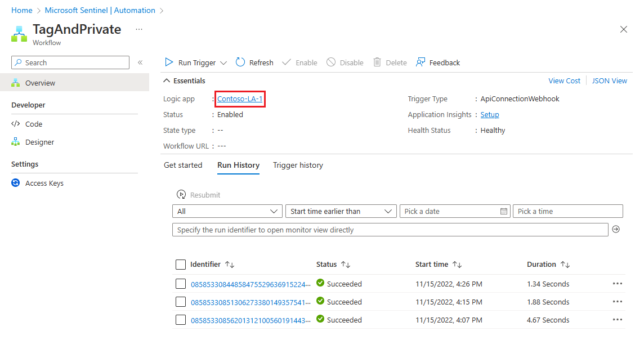The height and width of the screenshot is (340, 644).
Task: Click the Run Trigger play icon
Action: tap(169, 62)
